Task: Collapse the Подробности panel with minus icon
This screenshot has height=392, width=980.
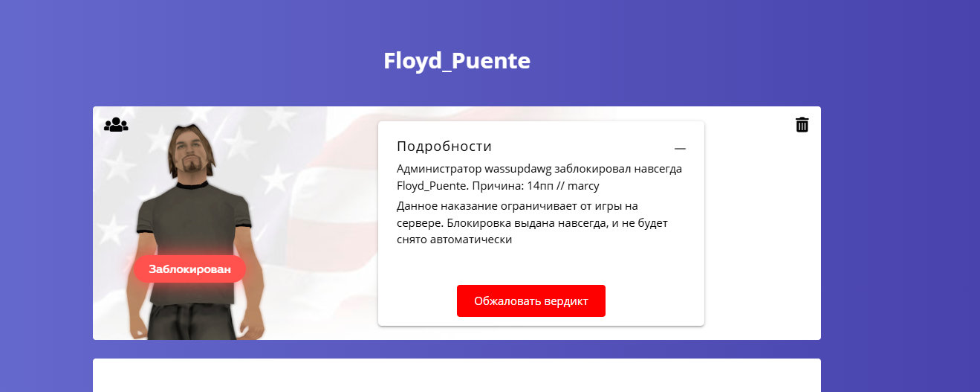Action: [x=680, y=148]
